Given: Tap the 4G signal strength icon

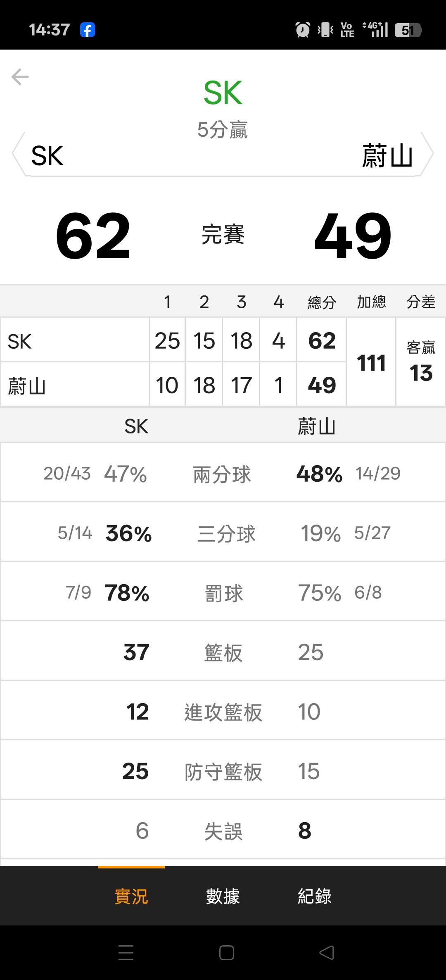Looking at the screenshot, I should click(x=376, y=30).
